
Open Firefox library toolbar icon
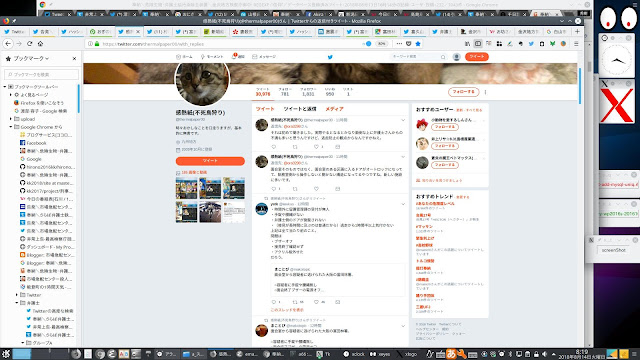click(467, 44)
